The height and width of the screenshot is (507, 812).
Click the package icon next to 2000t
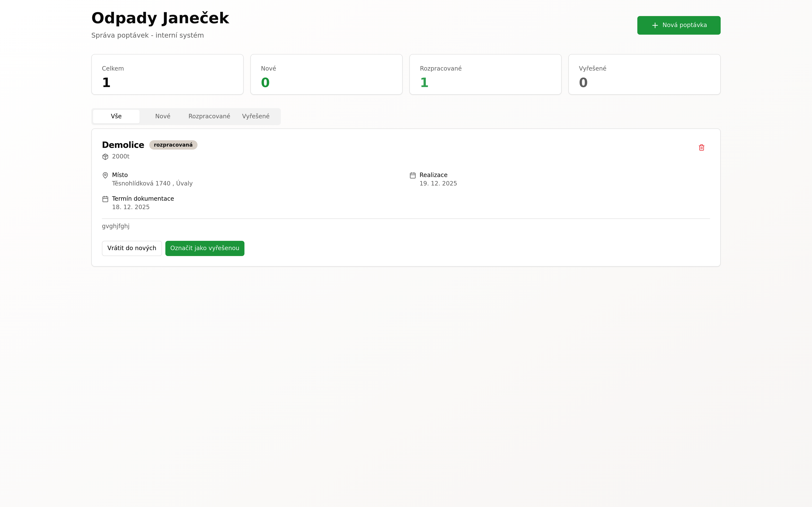[x=105, y=157]
